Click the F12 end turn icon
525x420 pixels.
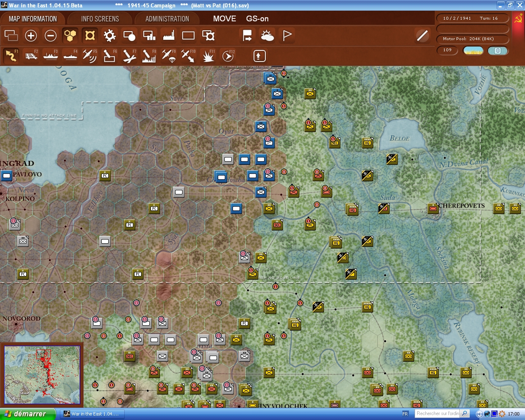[228, 55]
